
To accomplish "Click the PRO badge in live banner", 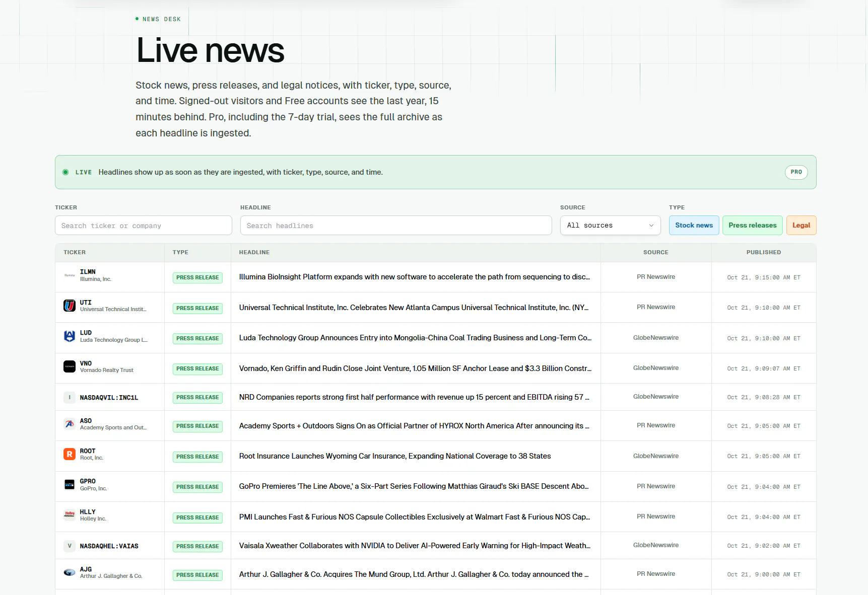I will pos(796,172).
